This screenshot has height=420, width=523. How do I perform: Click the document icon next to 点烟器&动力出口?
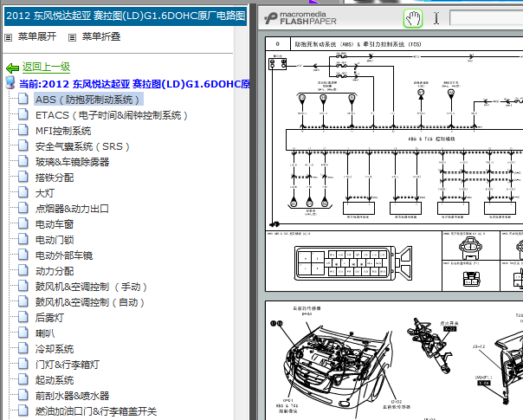[23, 208]
